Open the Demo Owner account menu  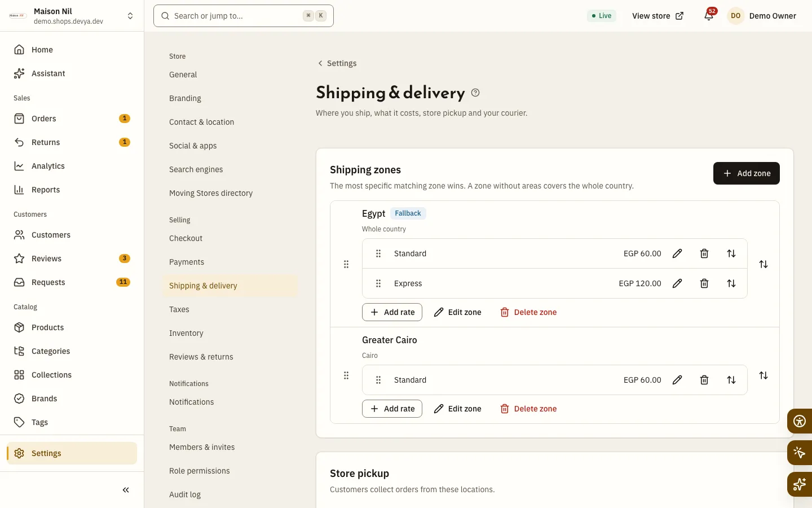[x=762, y=16]
